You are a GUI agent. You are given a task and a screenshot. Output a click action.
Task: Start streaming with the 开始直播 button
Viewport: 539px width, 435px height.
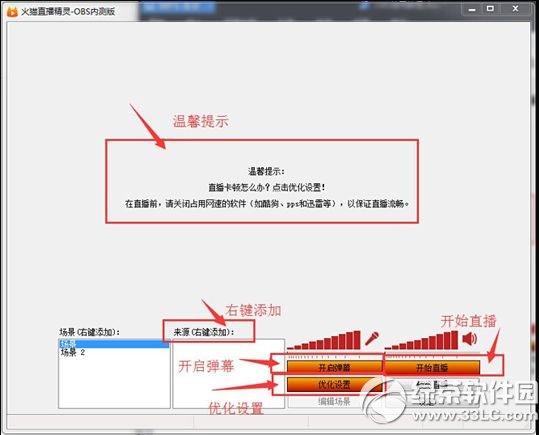pos(432,367)
